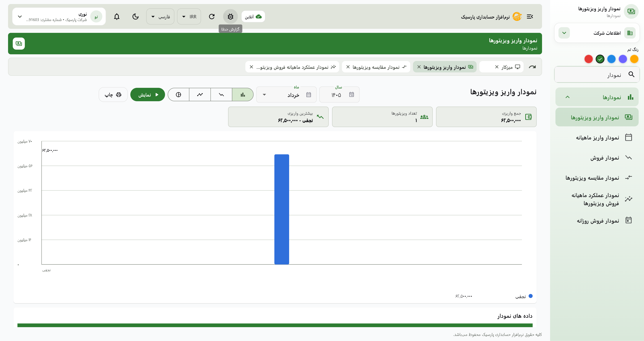The height and width of the screenshot is (341, 644).
Task: Collapse the نمودارها sidebar group
Action: (x=597, y=97)
